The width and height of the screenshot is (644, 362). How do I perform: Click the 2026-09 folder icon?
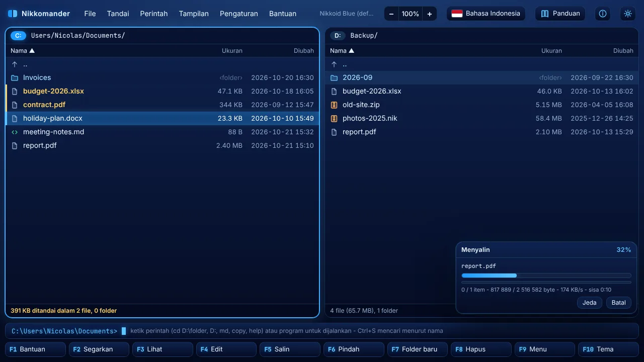point(334,78)
